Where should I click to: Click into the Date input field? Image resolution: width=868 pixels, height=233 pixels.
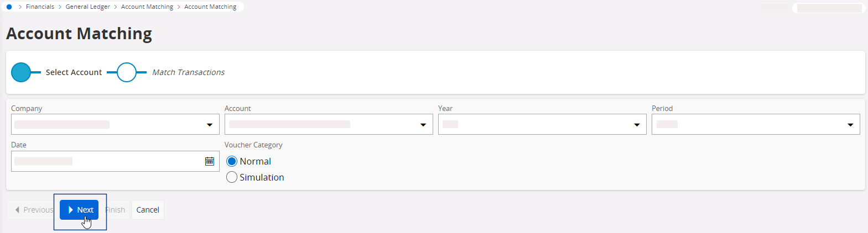tap(105, 161)
